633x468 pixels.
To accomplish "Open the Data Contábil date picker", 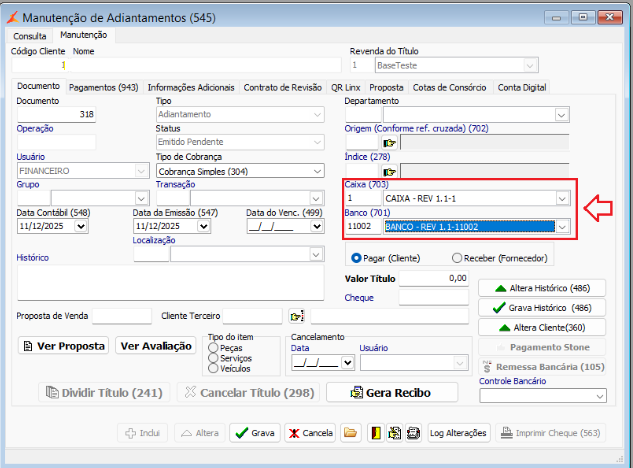I will [x=80, y=226].
